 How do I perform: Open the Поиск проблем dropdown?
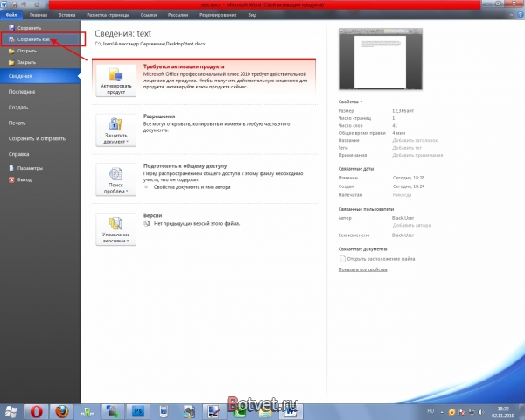[115, 179]
